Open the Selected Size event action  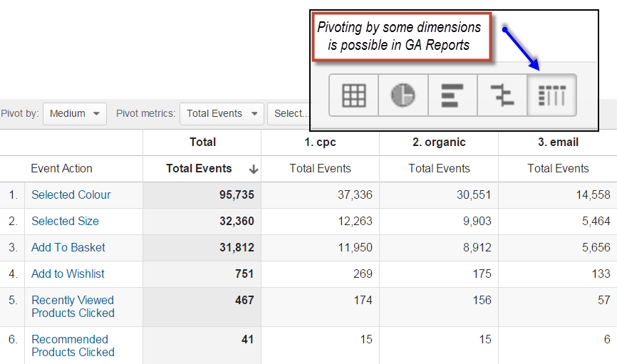click(65, 221)
